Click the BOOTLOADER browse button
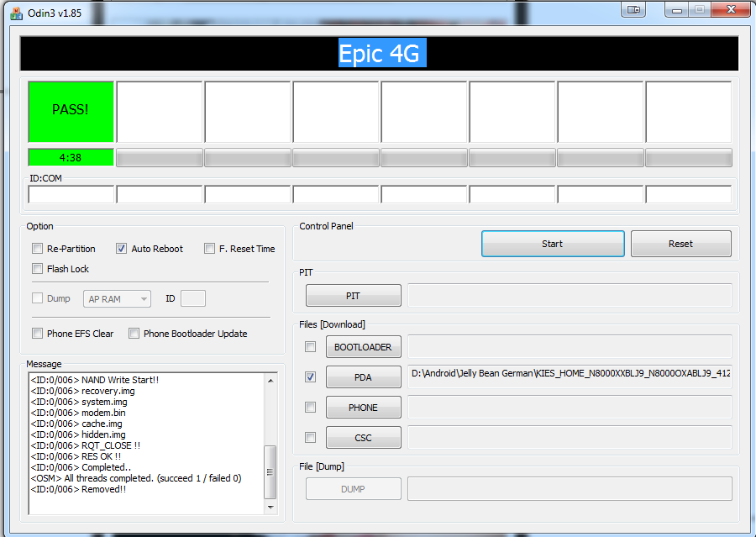756x537 pixels. pos(364,347)
